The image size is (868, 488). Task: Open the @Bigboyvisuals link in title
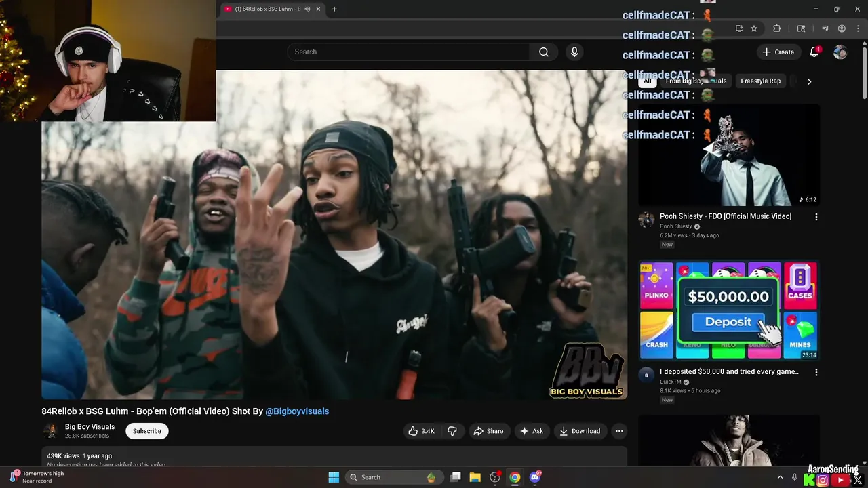pyautogui.click(x=297, y=411)
